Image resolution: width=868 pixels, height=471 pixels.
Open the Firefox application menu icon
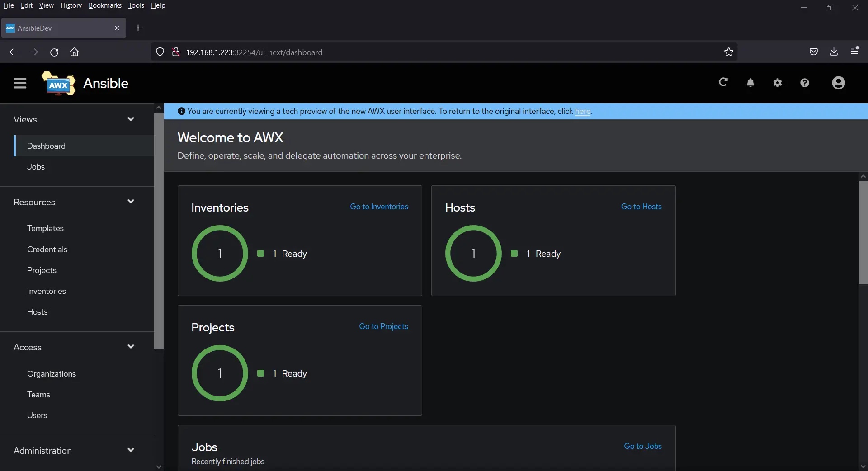tap(855, 52)
